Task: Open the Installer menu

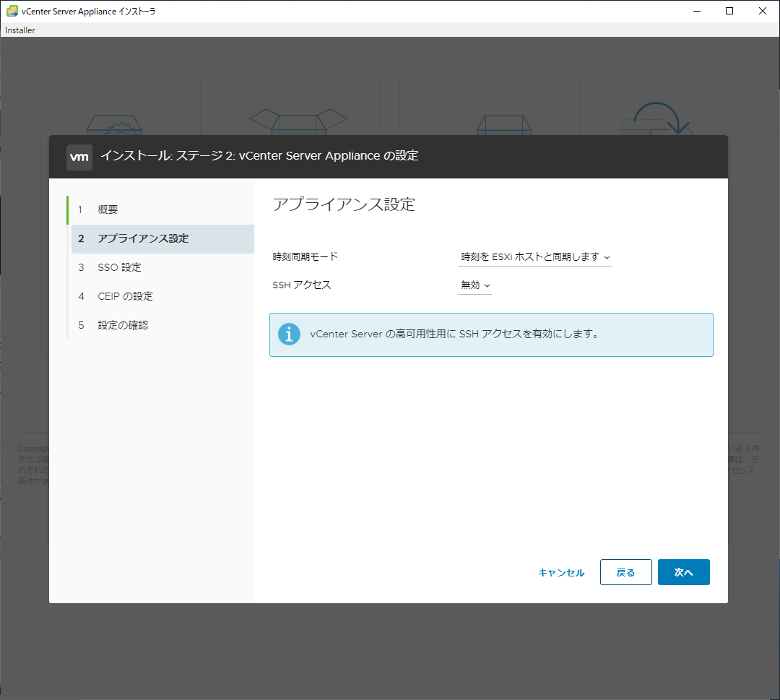Action: (x=20, y=30)
